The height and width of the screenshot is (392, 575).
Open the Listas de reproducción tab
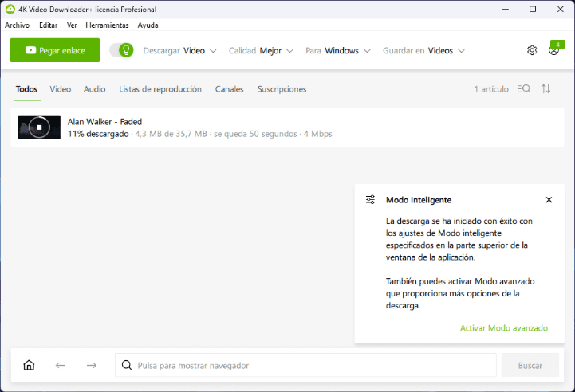pos(160,89)
